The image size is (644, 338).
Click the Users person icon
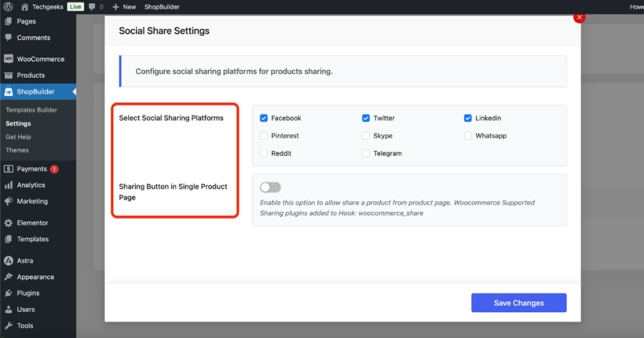pos(8,309)
